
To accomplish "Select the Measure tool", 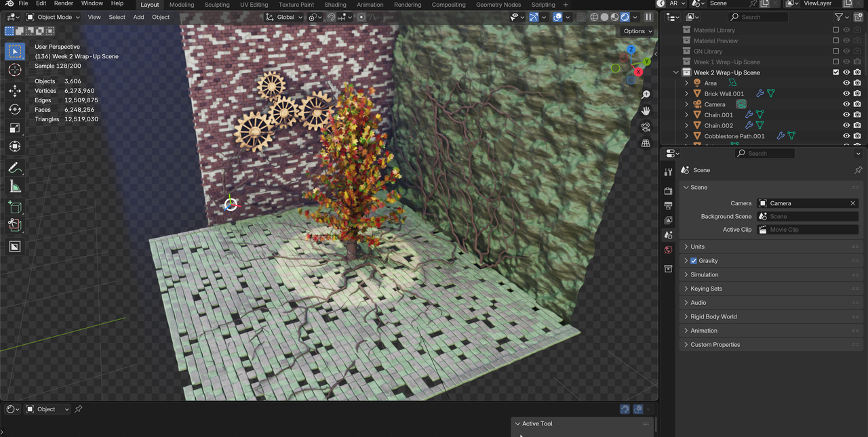I will coord(14,186).
